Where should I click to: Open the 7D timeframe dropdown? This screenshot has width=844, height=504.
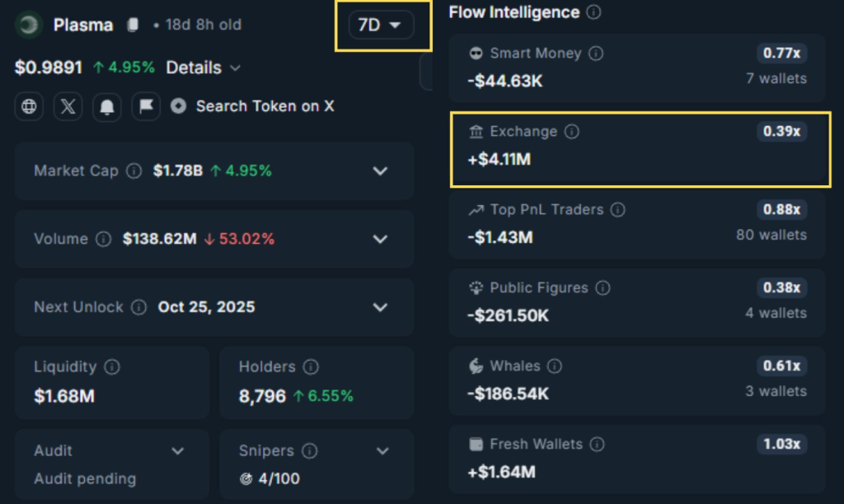tap(380, 25)
